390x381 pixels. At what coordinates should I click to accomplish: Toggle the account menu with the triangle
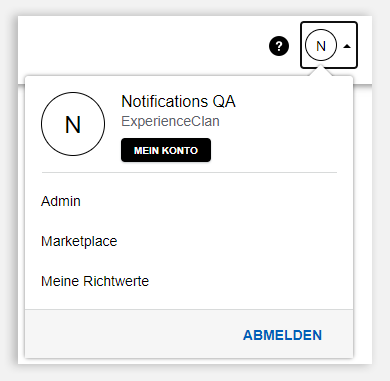click(x=347, y=46)
